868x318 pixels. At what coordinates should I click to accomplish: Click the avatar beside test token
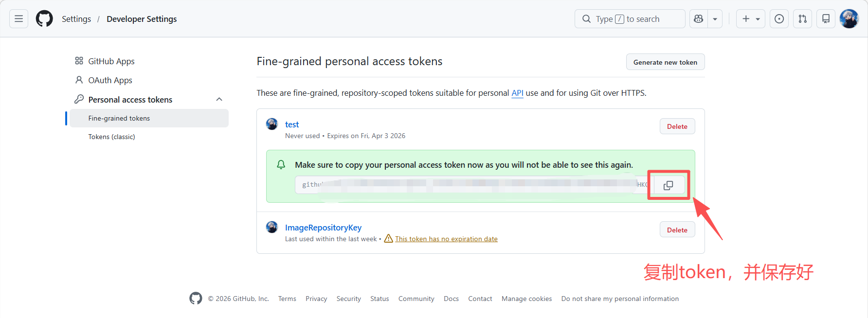click(271, 124)
